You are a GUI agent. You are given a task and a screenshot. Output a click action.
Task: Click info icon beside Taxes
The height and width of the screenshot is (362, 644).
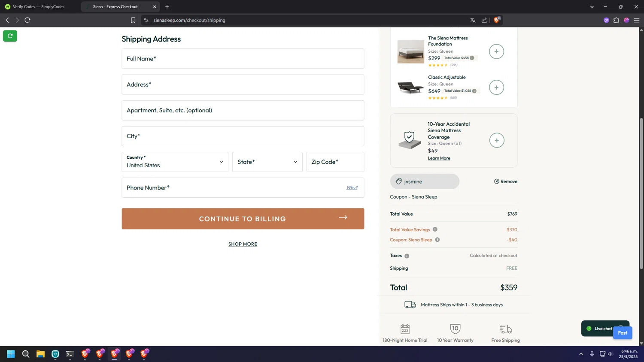coord(407,256)
